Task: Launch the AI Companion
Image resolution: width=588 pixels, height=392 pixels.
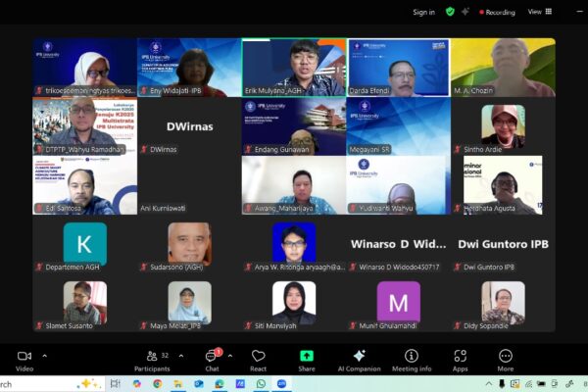Action: point(359,359)
